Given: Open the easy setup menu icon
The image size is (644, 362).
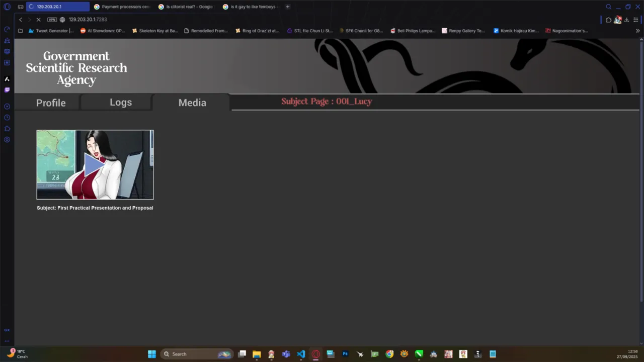Looking at the screenshot, I should coord(636,20).
